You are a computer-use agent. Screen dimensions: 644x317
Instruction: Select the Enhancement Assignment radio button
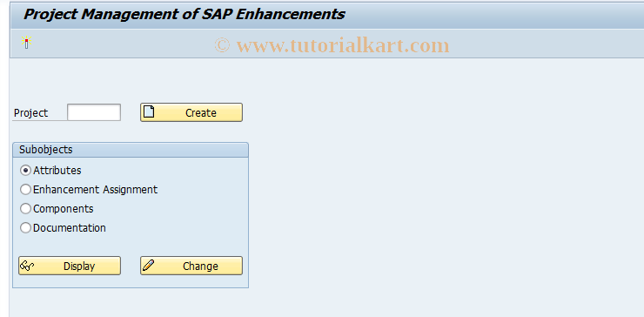[x=25, y=190]
